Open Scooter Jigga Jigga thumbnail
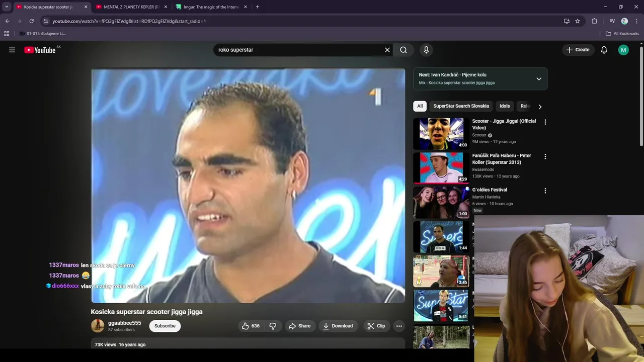The width and height of the screenshot is (644, 362). pyautogui.click(x=441, y=134)
